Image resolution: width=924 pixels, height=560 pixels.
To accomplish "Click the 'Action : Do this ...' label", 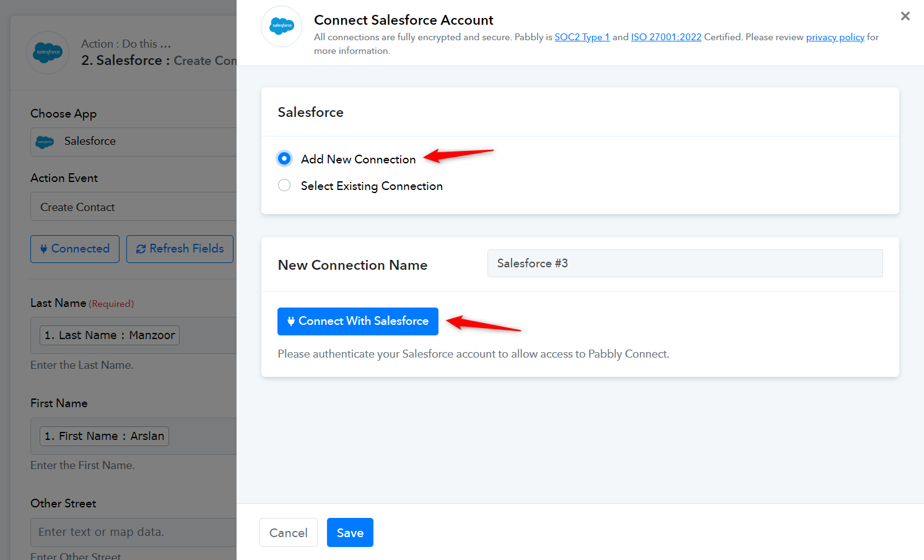I will coord(126,44).
